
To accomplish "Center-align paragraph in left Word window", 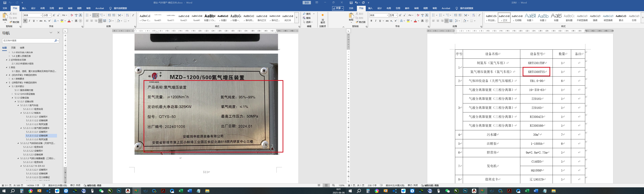I will pos(91,21).
